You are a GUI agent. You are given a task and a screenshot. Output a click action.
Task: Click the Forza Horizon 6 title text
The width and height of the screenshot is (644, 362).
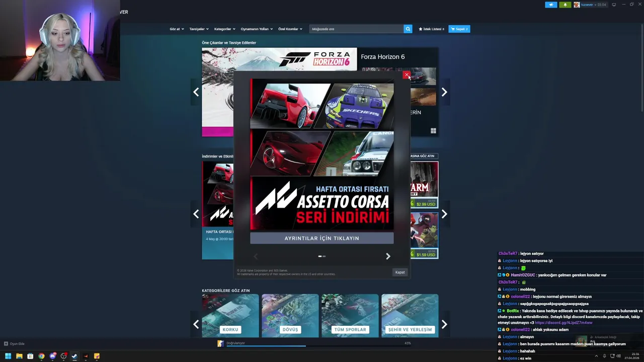pyautogui.click(x=383, y=57)
